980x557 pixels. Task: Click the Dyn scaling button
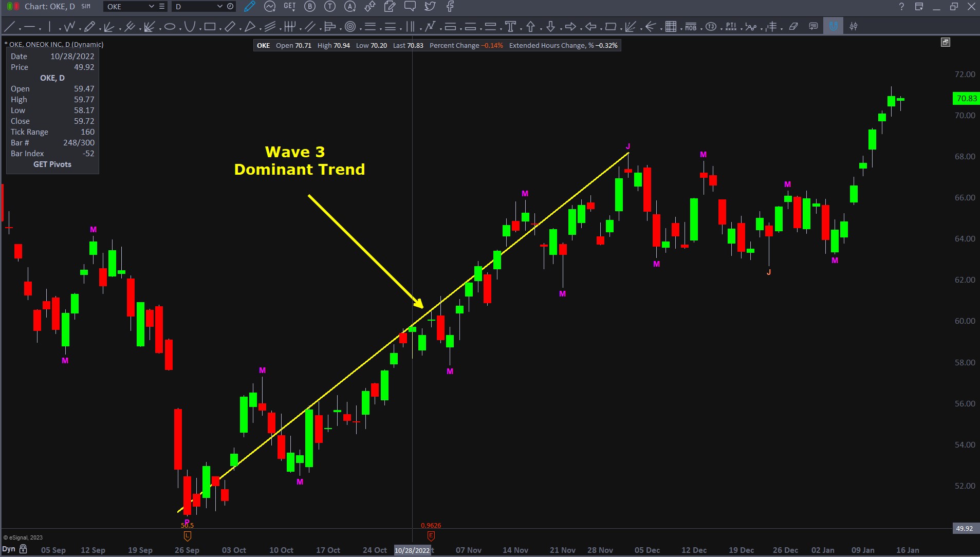tap(9, 549)
